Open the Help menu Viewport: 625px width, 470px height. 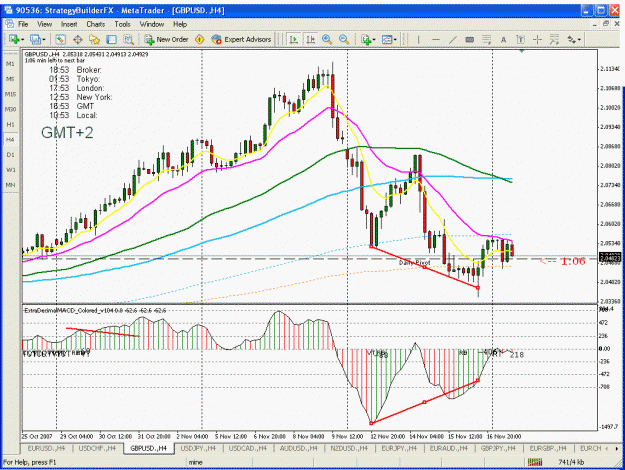(x=180, y=24)
